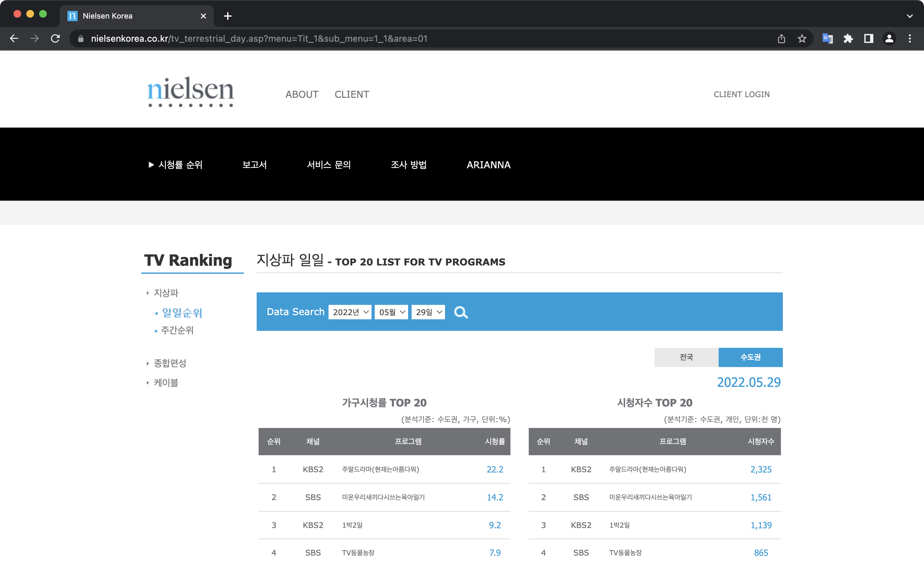Click the address bar URL
This screenshot has height=561, width=924.
tap(259, 38)
